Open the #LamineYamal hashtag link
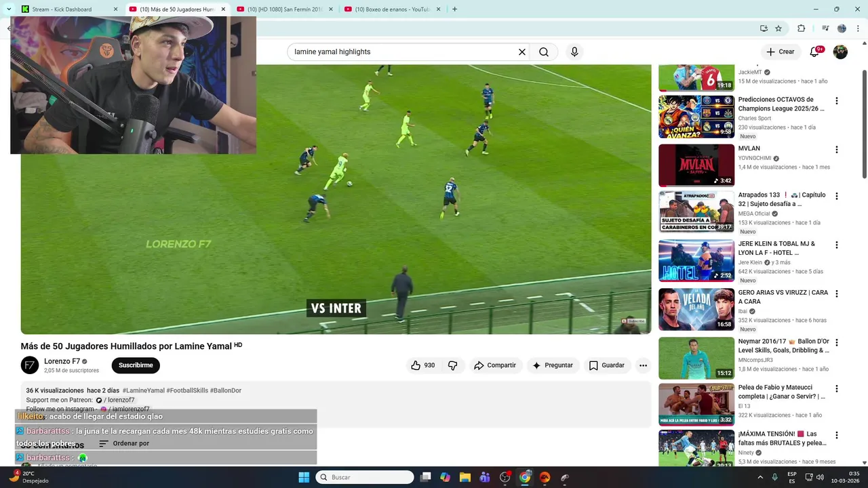This screenshot has height=488, width=868. [x=144, y=390]
